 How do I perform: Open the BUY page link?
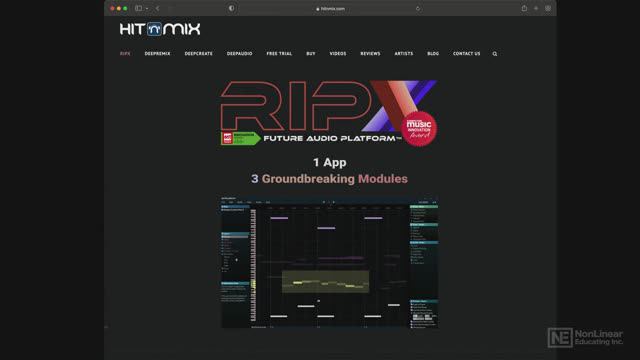[x=311, y=53]
